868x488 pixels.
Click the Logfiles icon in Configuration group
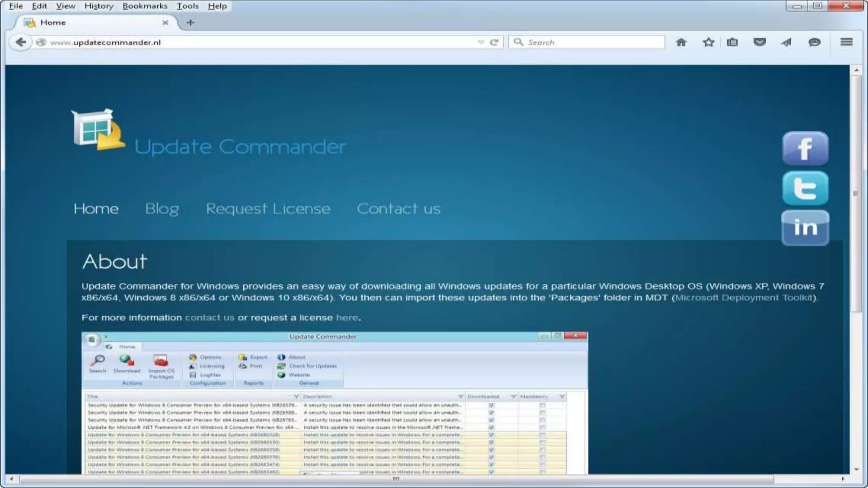[x=193, y=375]
